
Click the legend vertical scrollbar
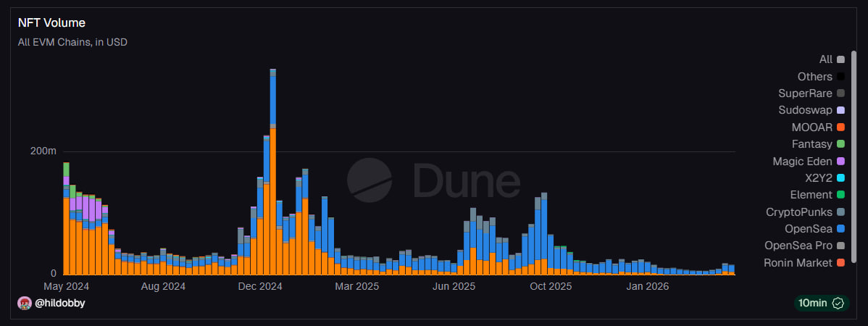point(854,156)
